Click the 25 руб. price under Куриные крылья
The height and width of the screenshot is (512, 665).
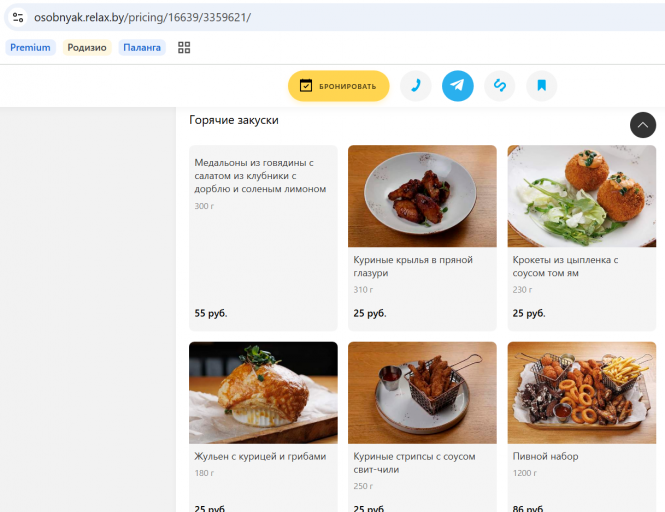point(370,313)
